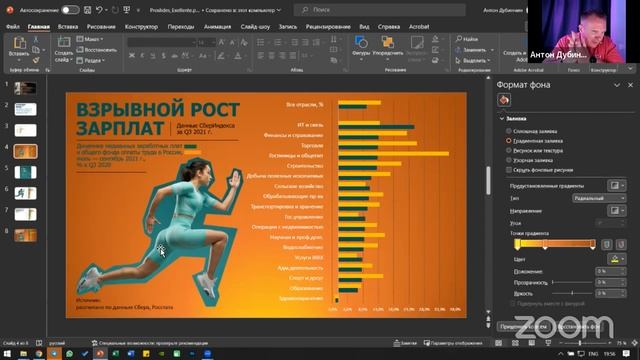Click the search field in the title bar
This screenshot has height=360, width=640.
coord(380,10)
